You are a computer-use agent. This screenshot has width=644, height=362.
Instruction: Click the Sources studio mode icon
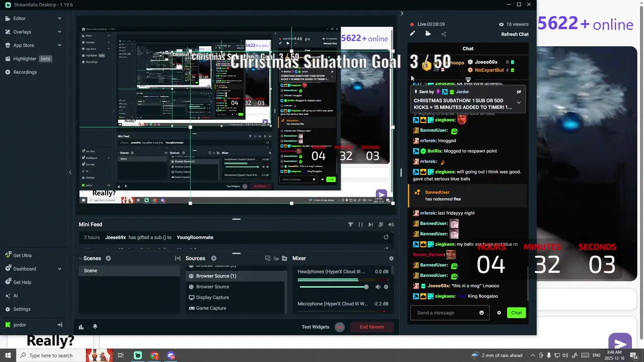click(x=276, y=258)
